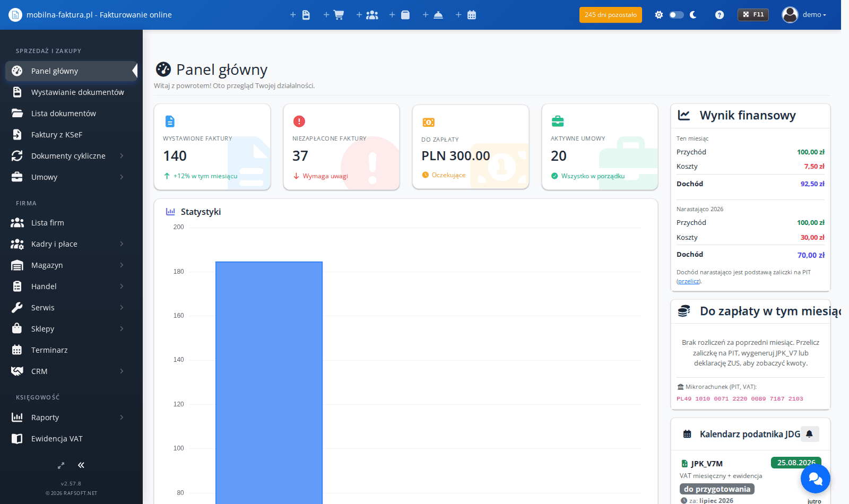Click the CRM handshake icon
The width and height of the screenshot is (849, 504).
17,371
